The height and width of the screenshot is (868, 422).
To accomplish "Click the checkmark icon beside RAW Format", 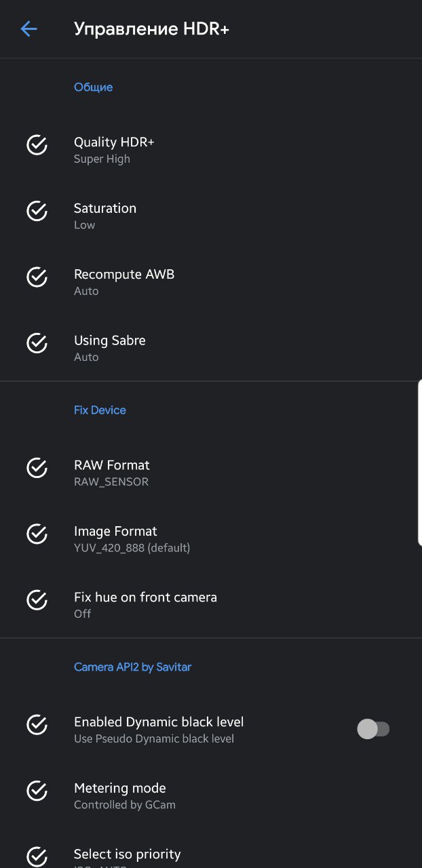I will (37, 468).
